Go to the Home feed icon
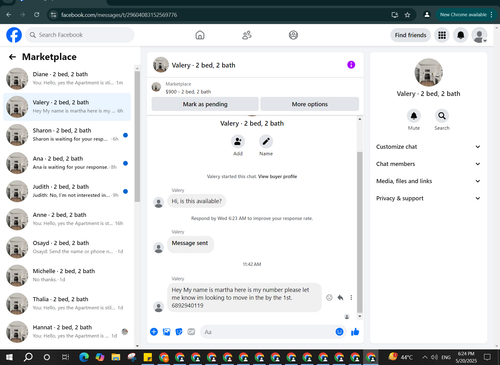The width and height of the screenshot is (500, 365). tap(200, 35)
